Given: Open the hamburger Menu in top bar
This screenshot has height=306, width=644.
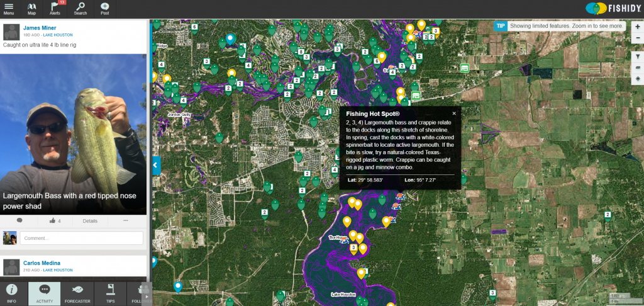Looking at the screenshot, I should [9, 8].
